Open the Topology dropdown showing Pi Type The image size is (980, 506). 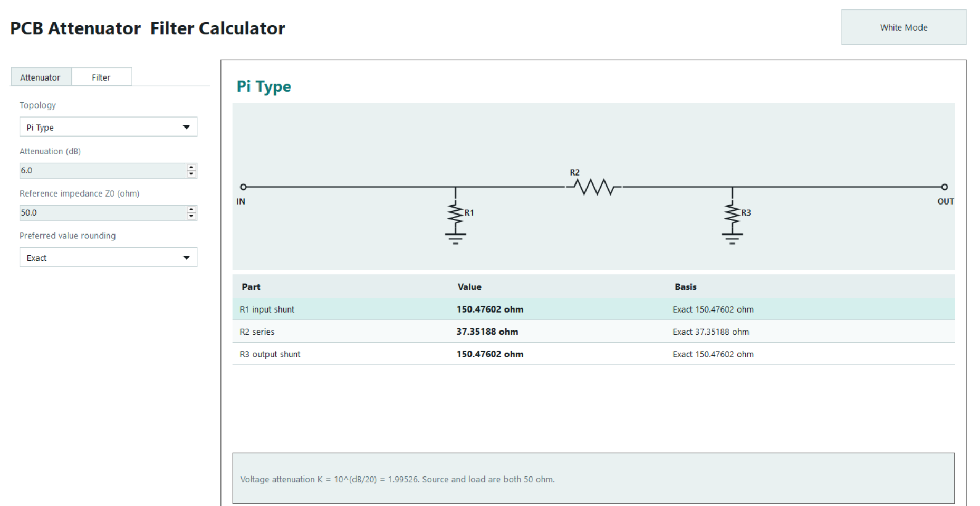[x=108, y=127]
